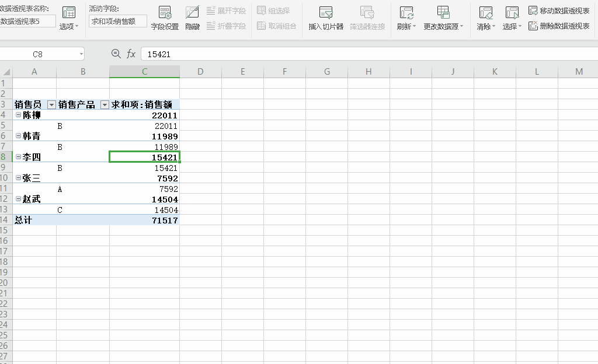Open the 销售员 filter dropdown
Image resolution: width=598 pixels, height=364 pixels.
[51, 105]
